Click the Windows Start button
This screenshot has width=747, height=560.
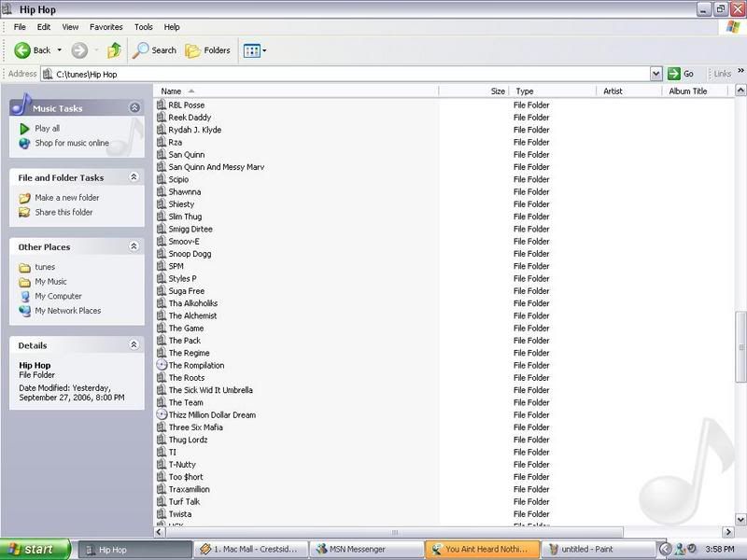click(35, 549)
